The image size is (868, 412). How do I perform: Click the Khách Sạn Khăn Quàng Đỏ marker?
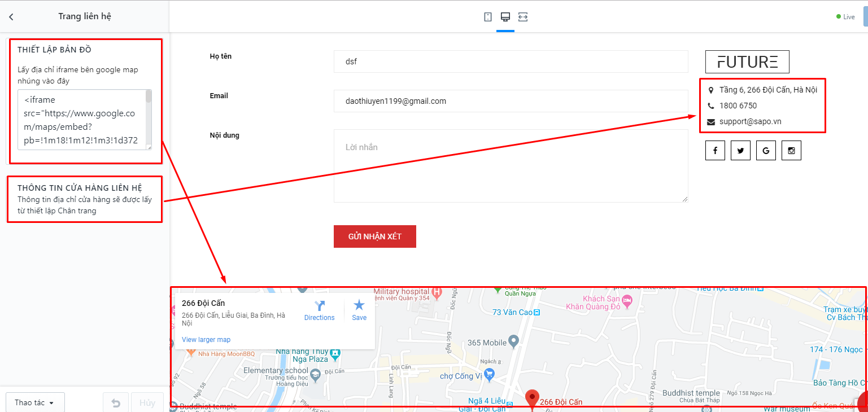click(627, 301)
